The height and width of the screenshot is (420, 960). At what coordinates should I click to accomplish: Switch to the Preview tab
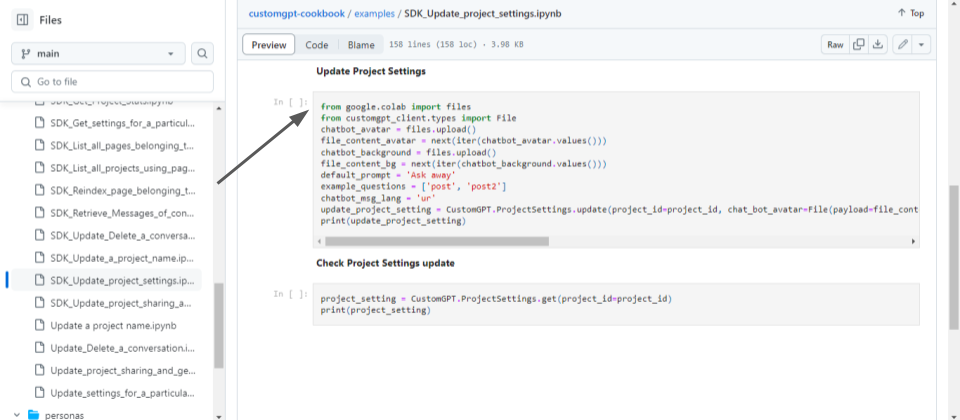pyautogui.click(x=269, y=45)
